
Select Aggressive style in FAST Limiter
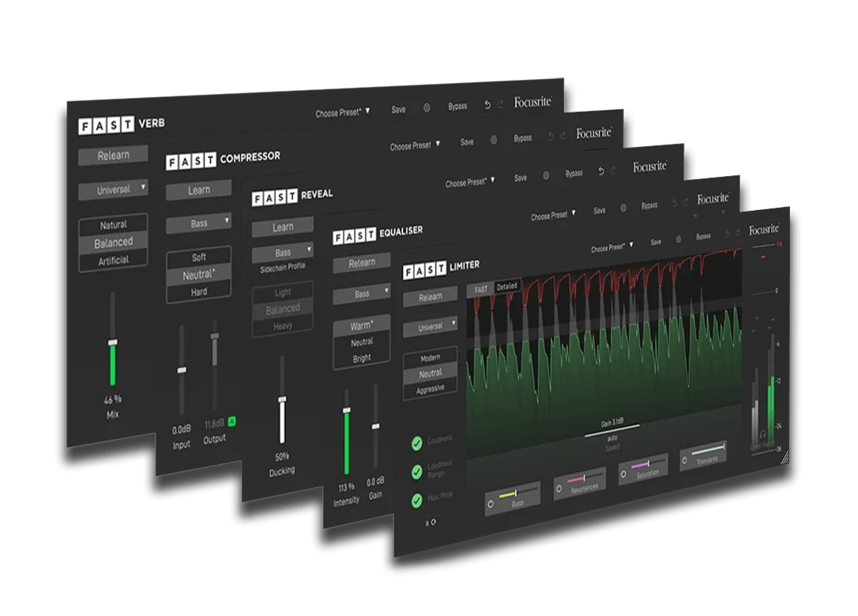click(x=430, y=389)
